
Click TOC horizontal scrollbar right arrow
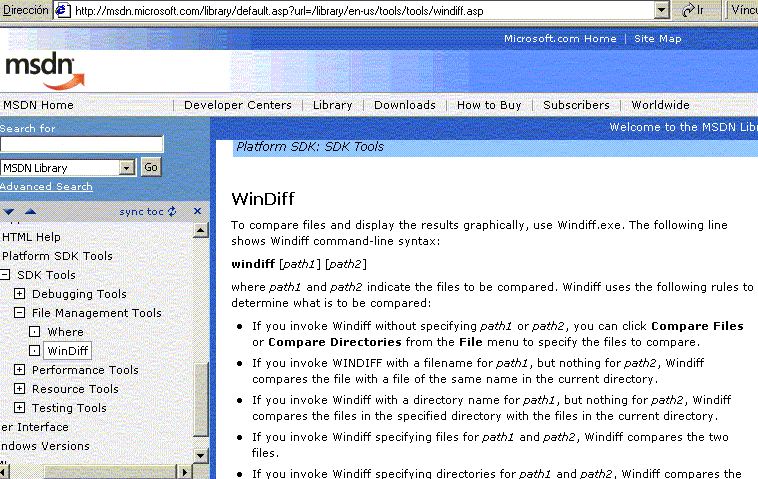[x=185, y=472]
